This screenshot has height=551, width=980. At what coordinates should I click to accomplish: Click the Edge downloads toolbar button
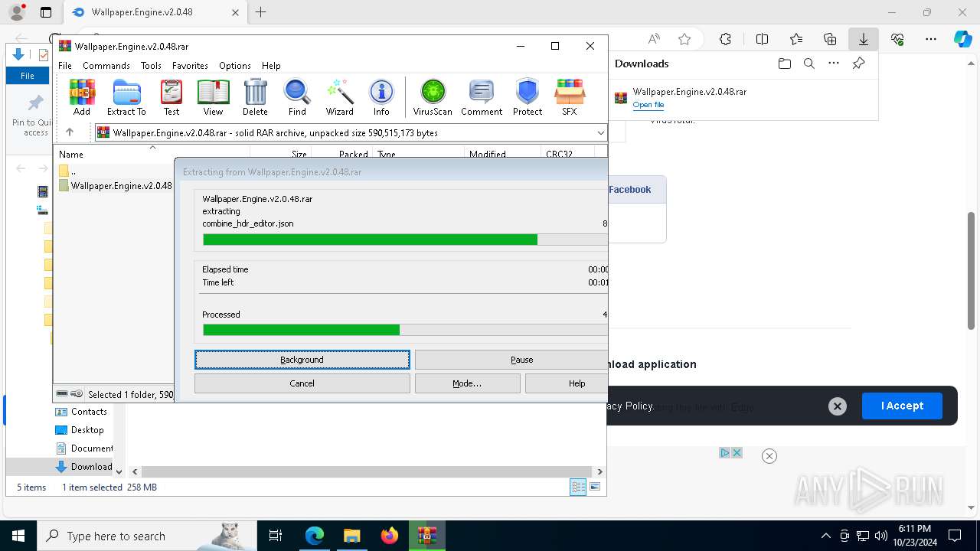point(863,39)
